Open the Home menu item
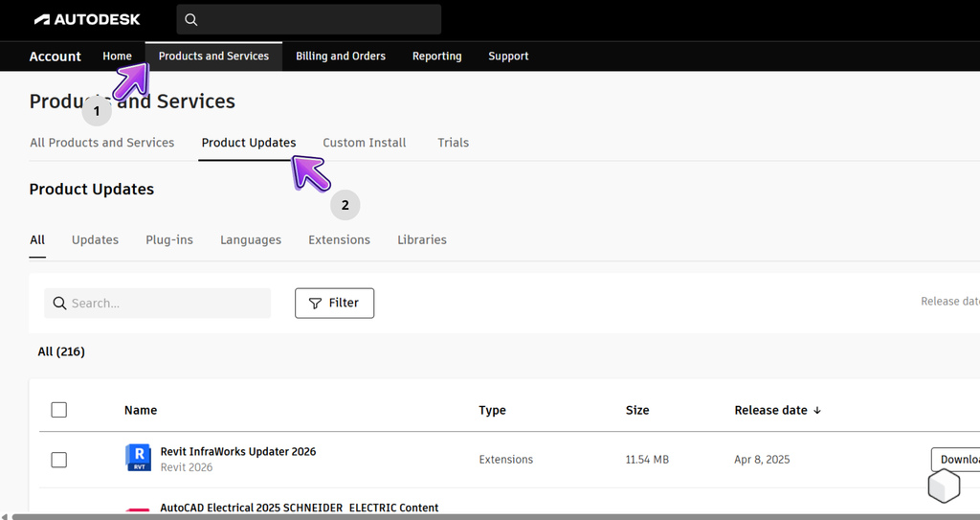The image size is (980, 520). [x=118, y=57]
